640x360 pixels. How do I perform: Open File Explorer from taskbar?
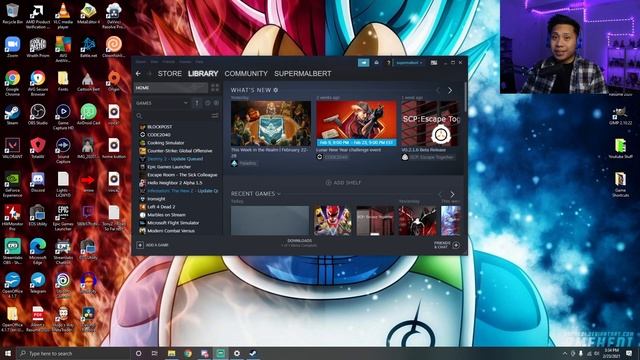(171, 353)
